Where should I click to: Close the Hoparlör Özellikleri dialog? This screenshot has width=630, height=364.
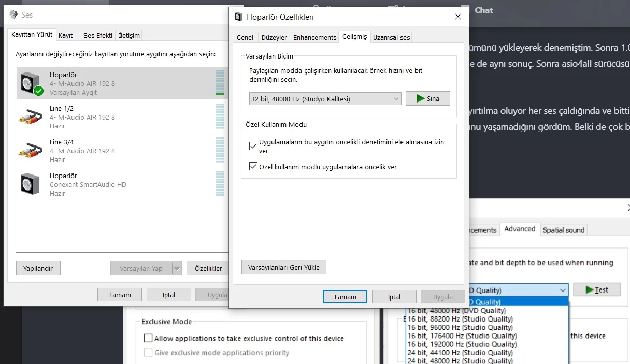pos(457,17)
